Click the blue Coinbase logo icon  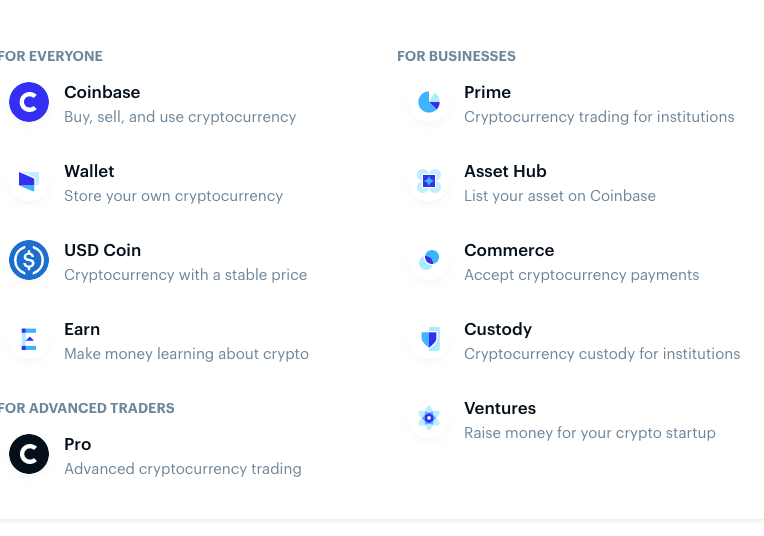[x=29, y=102]
